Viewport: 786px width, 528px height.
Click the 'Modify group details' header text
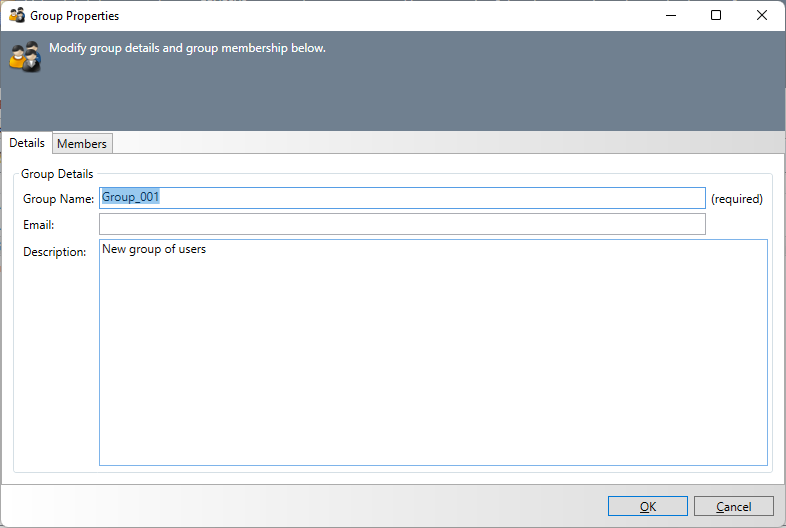(187, 48)
